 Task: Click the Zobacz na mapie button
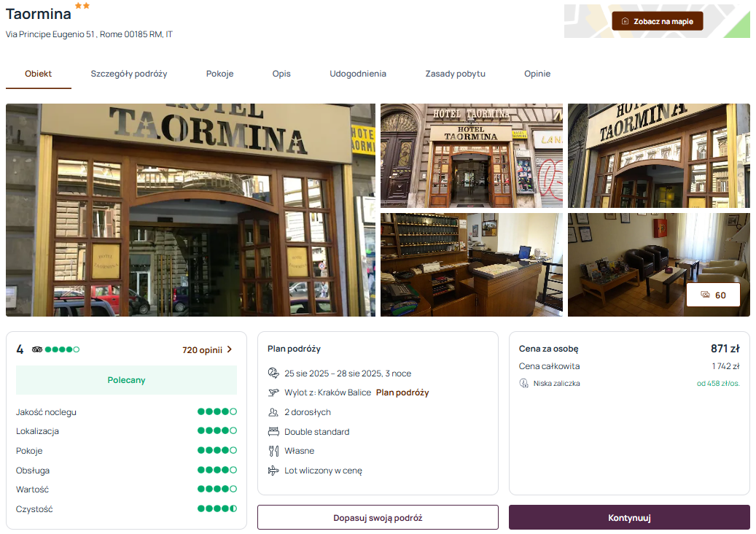(x=657, y=21)
